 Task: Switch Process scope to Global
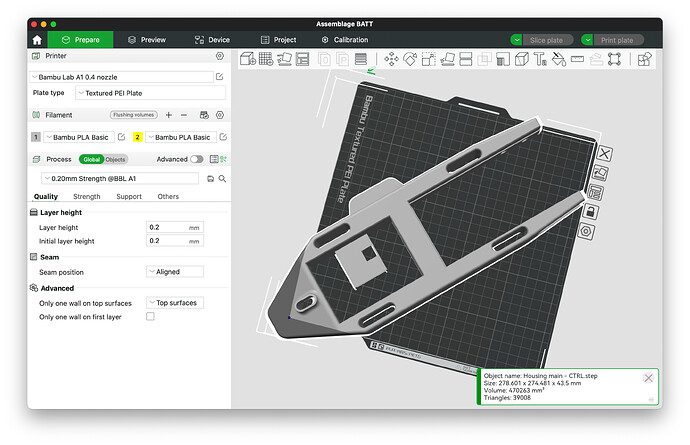coord(92,159)
